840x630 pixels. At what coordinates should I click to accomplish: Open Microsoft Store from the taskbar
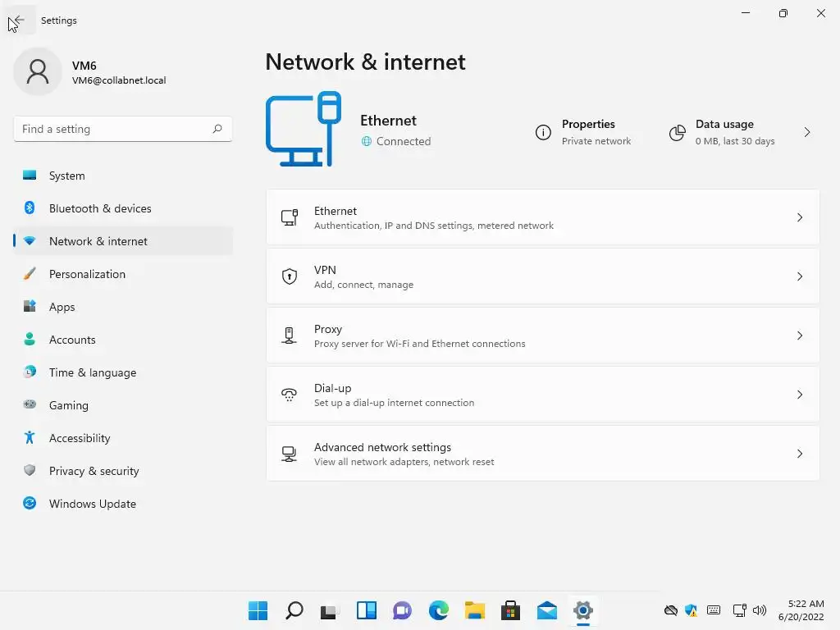[x=510, y=610]
